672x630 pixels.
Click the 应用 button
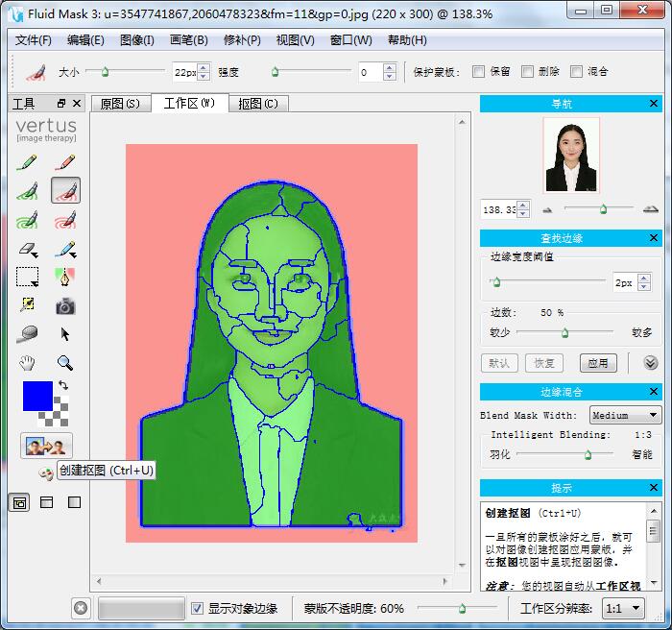tap(598, 363)
